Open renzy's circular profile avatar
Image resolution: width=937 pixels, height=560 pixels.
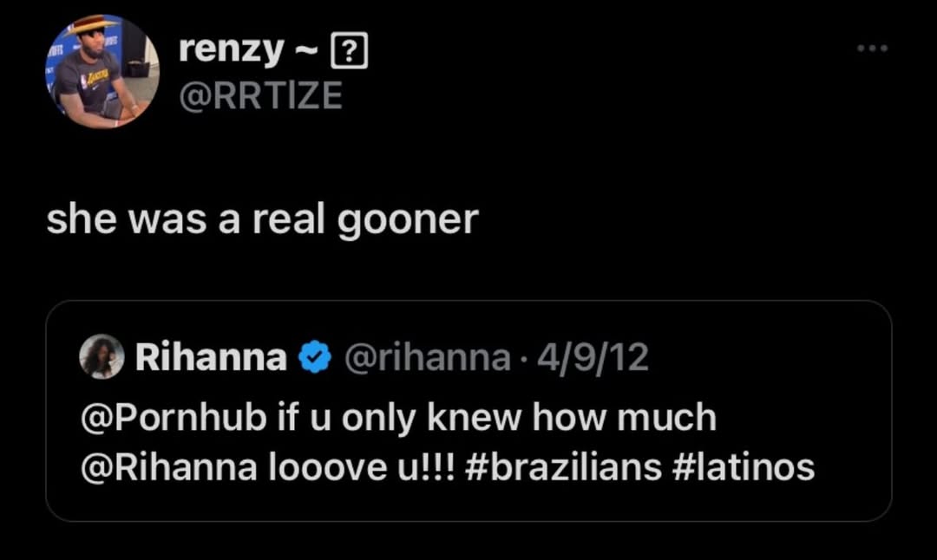point(103,71)
